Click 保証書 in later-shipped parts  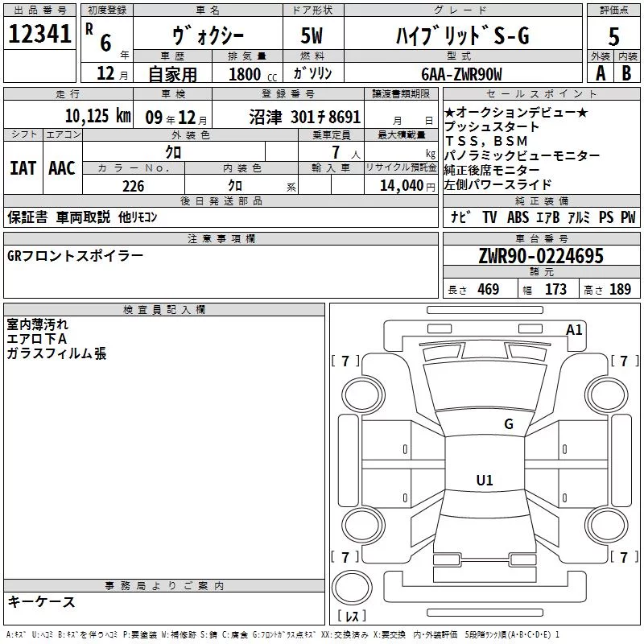point(27,217)
